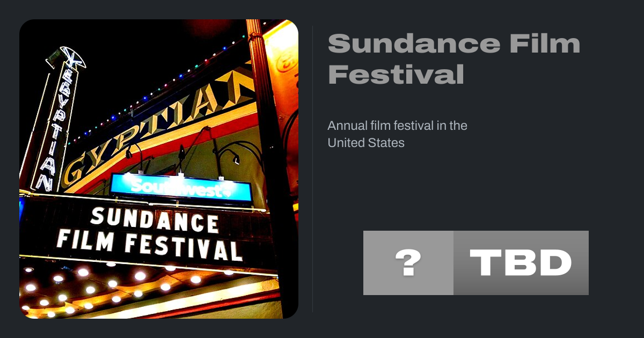Click the marquee text FILM FESTIVAL
The height and width of the screenshot is (338, 644).
tap(149, 244)
